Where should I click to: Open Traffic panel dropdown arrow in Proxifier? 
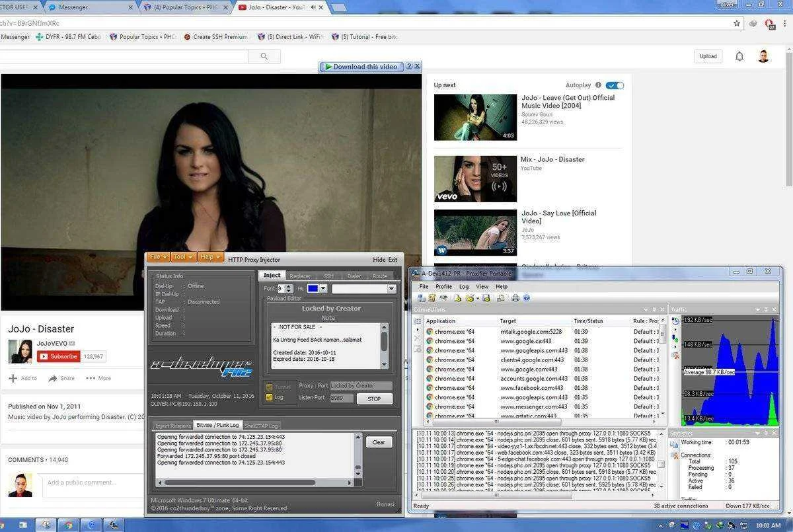click(759, 309)
